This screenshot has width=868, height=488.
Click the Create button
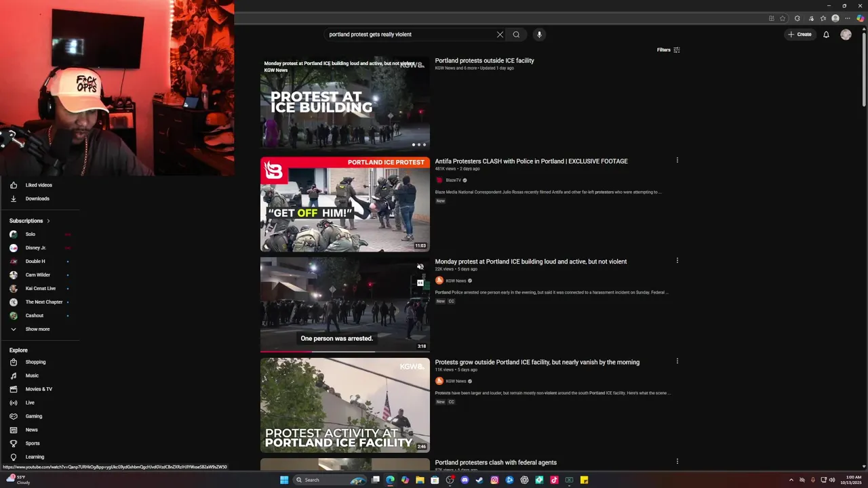click(800, 35)
